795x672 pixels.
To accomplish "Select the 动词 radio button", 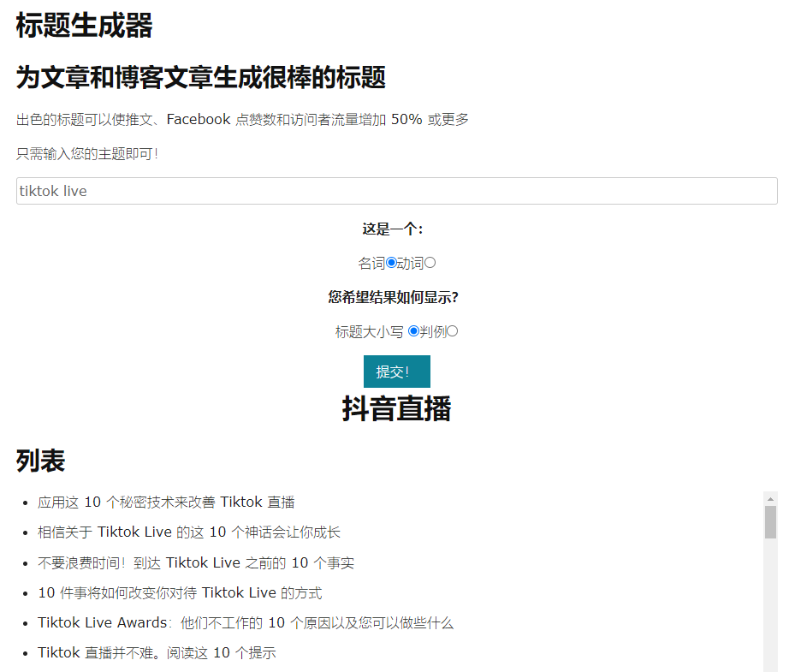I will pos(430,263).
